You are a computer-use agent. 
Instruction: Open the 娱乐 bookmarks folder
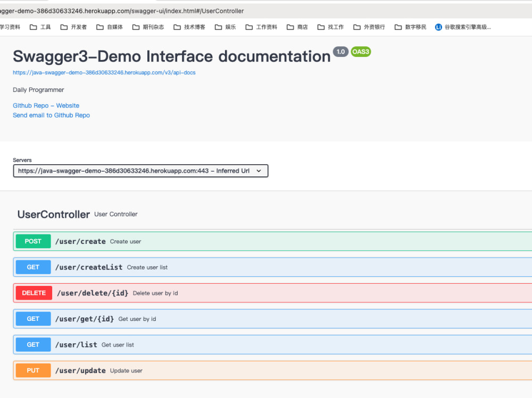click(226, 27)
